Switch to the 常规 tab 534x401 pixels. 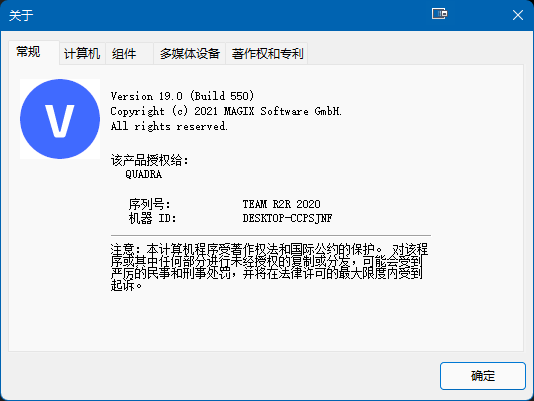point(34,52)
